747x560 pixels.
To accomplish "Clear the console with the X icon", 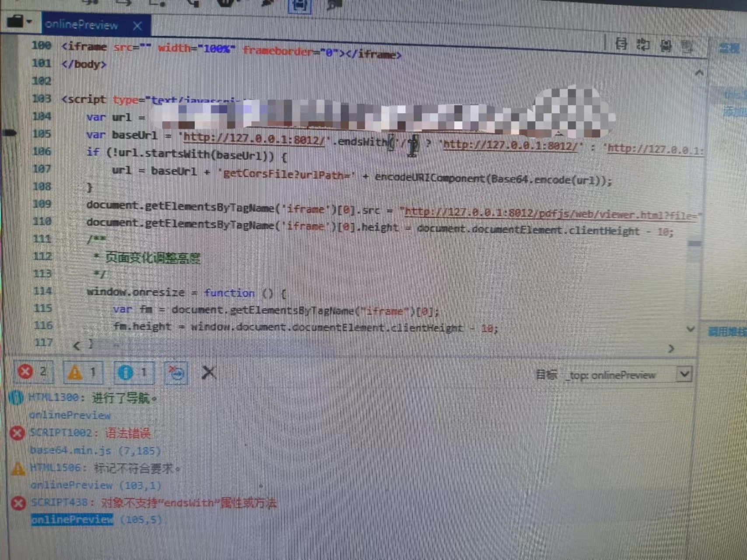I will click(209, 373).
